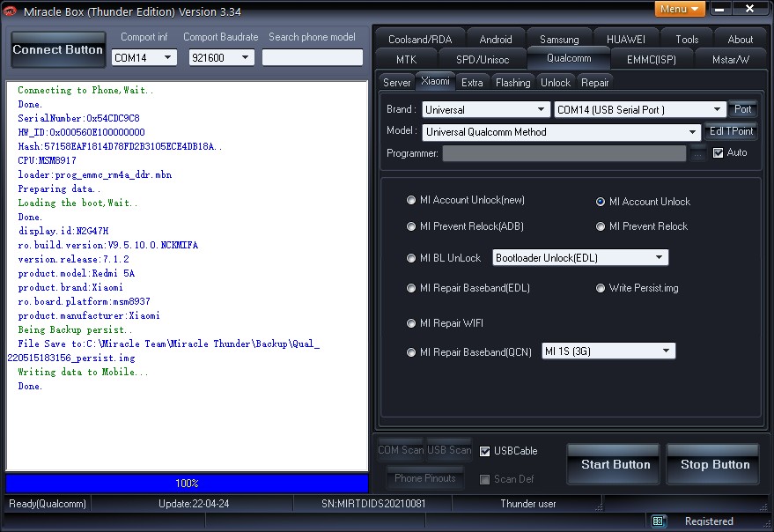
Task: Click the Search phone model field
Action: (x=313, y=57)
